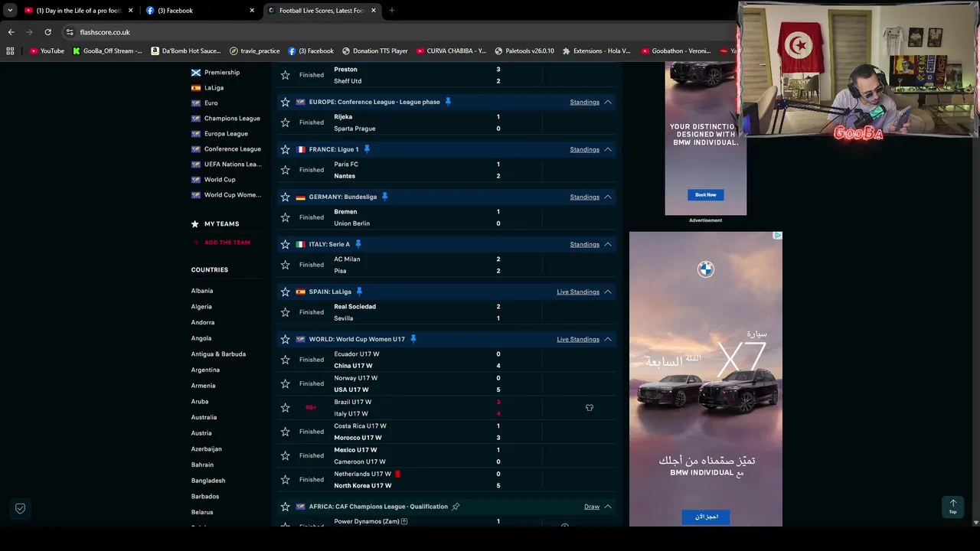
Task: Collapse the CAF Champions League section
Action: click(x=608, y=507)
